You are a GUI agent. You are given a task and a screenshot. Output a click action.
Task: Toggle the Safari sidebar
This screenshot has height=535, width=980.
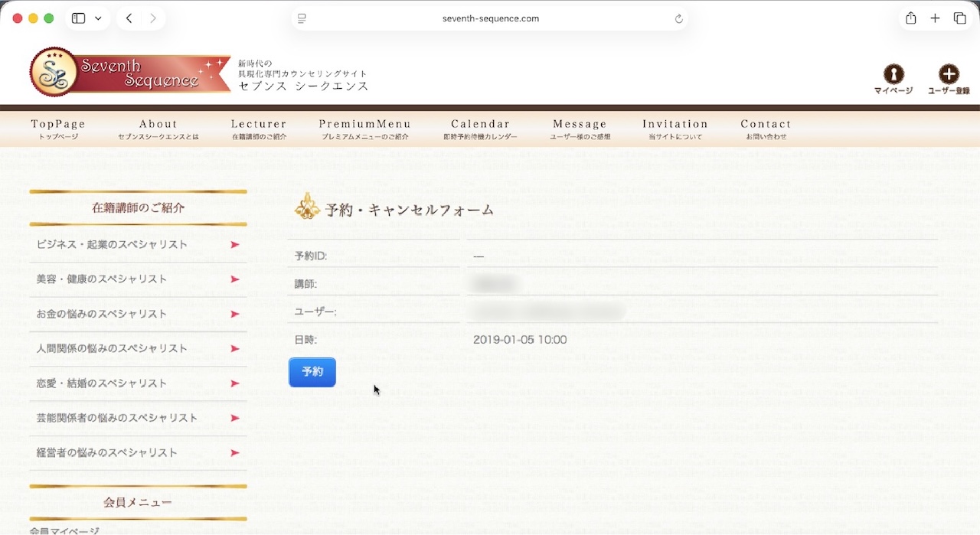78,18
